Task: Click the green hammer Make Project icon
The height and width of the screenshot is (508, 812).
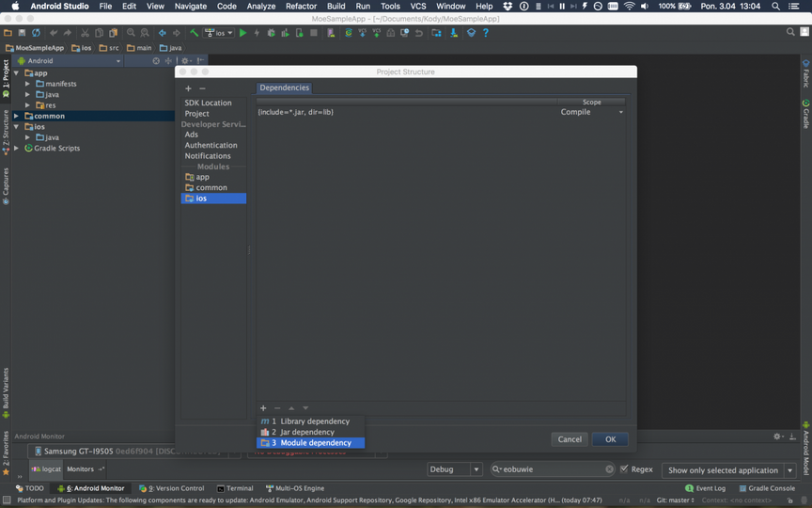Action: tap(195, 33)
